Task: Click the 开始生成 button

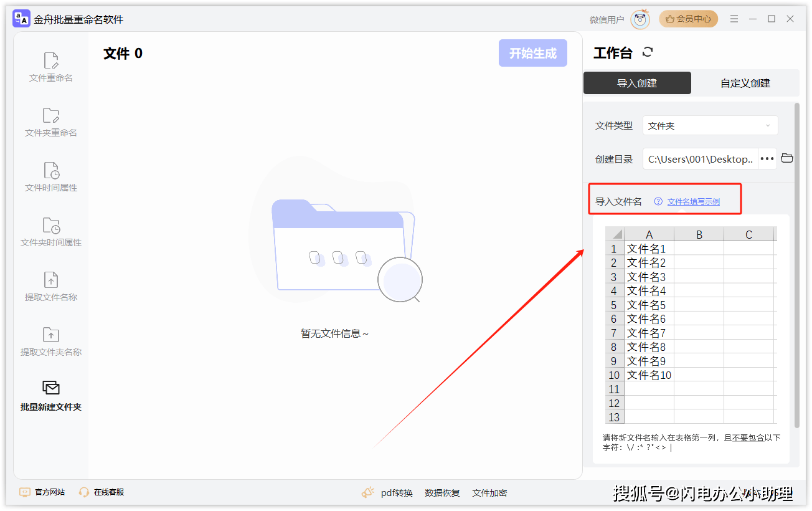Action: click(x=533, y=53)
